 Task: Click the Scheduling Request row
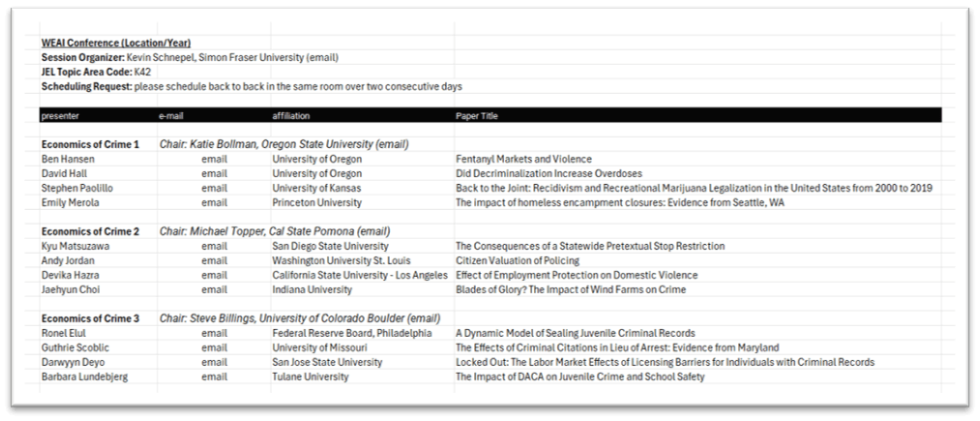[x=252, y=87]
